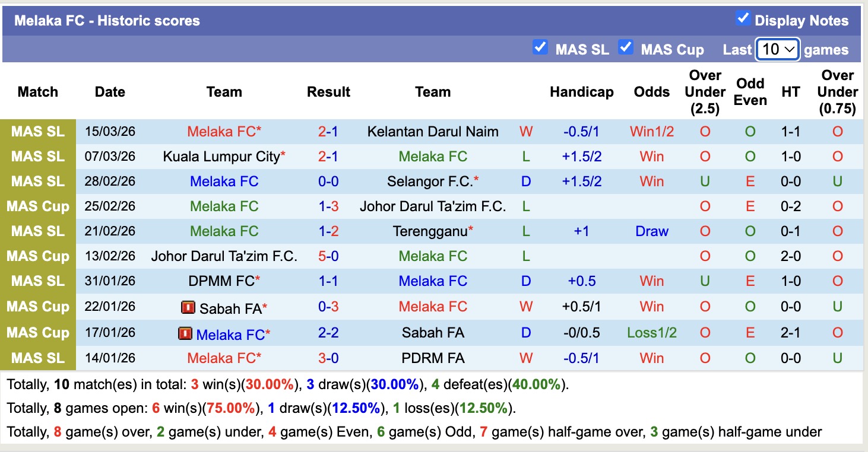Open the 1-3 result against Johor Darul Ta'zim

[x=328, y=206]
